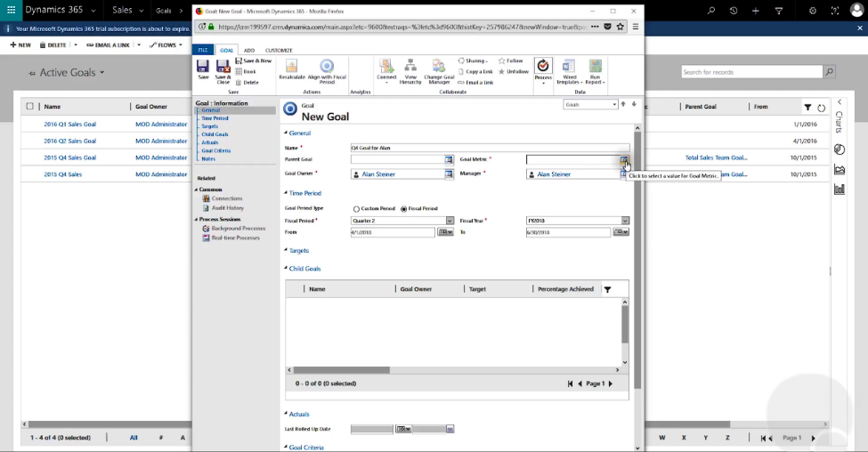The width and height of the screenshot is (868, 452).
Task: Open the Goal Metric lookup icon
Action: [x=624, y=160]
